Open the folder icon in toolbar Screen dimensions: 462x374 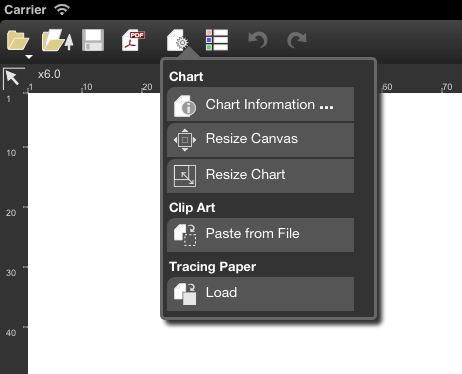pos(17,40)
